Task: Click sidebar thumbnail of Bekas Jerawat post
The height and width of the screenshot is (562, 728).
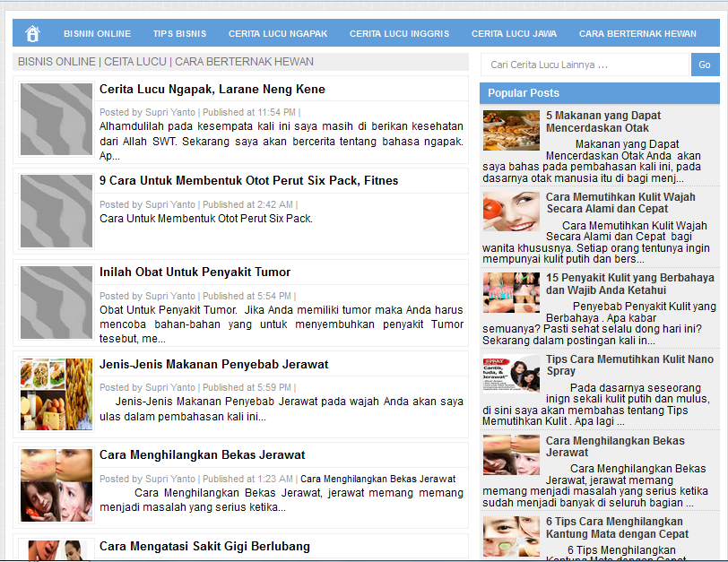Action: (x=511, y=454)
